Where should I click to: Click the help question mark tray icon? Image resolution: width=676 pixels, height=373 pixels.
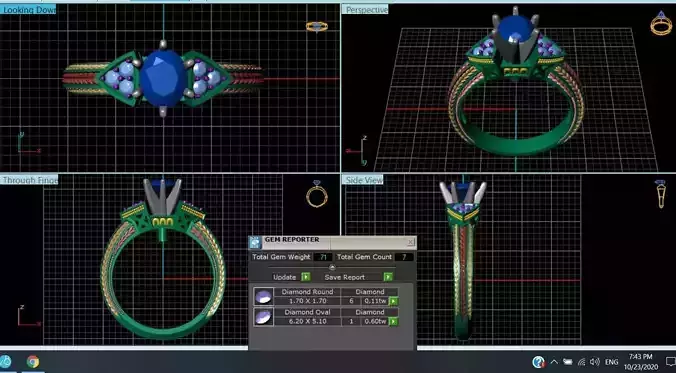click(x=538, y=362)
